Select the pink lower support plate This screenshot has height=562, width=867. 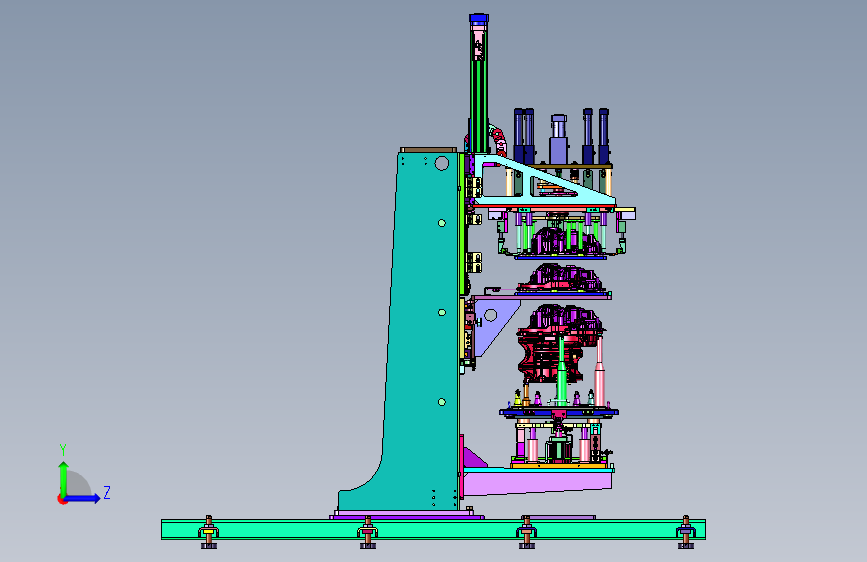coord(537,482)
